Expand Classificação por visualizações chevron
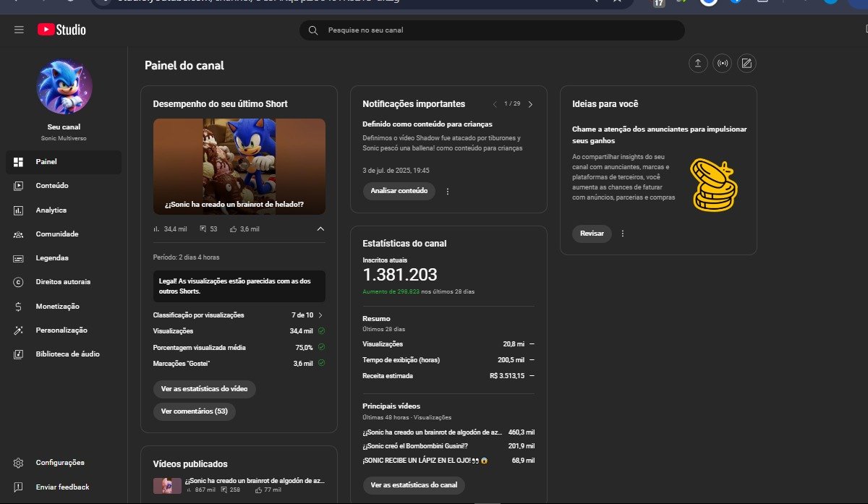Image resolution: width=868 pixels, height=504 pixels. coord(320,315)
